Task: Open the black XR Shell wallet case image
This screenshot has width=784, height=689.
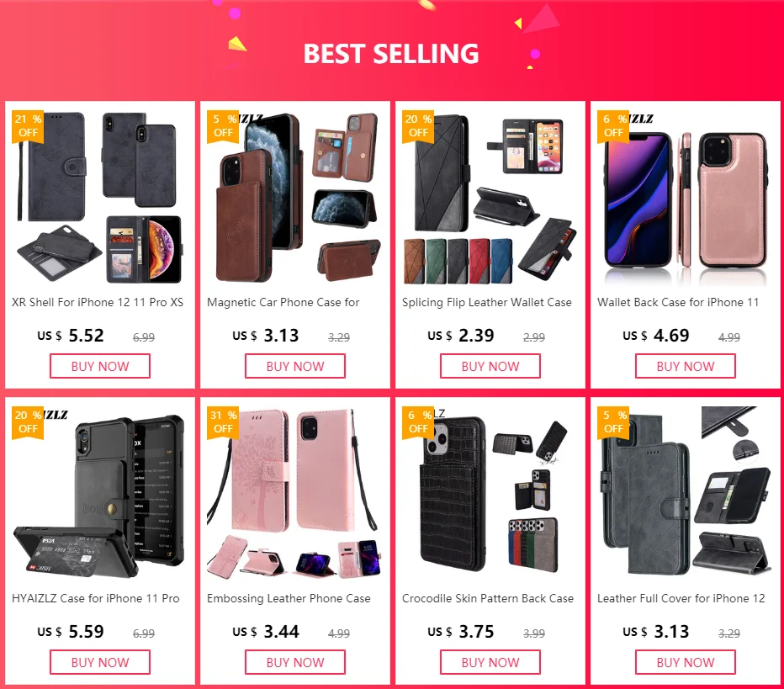Action: [100, 199]
